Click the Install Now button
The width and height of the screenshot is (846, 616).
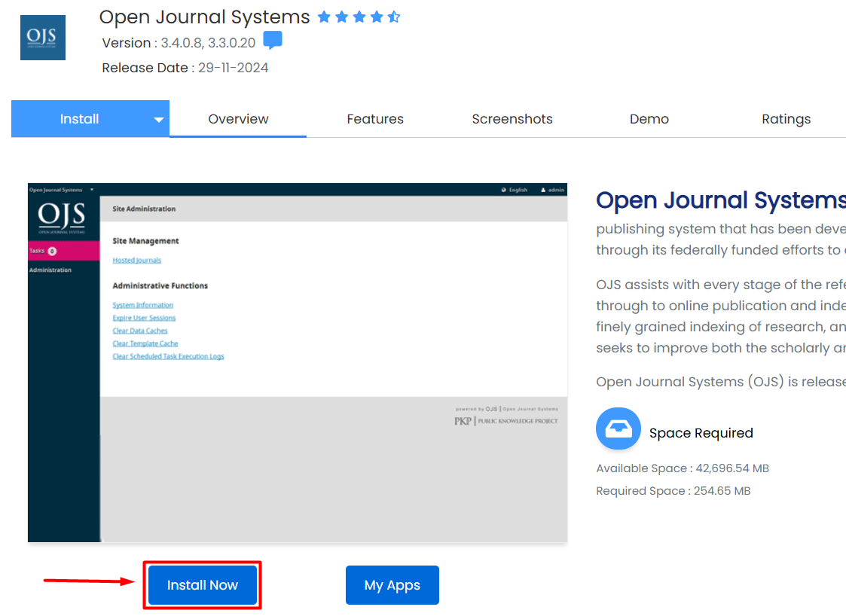203,585
